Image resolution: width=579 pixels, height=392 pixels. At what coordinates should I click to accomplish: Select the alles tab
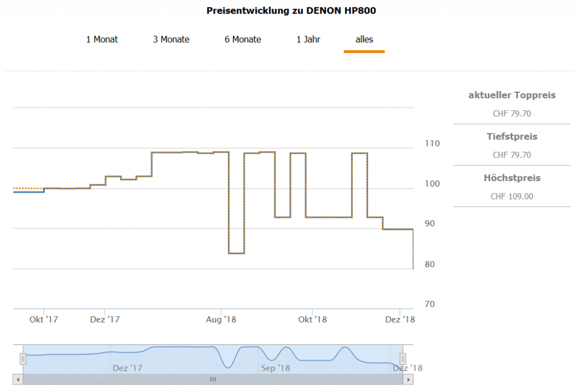tap(364, 40)
